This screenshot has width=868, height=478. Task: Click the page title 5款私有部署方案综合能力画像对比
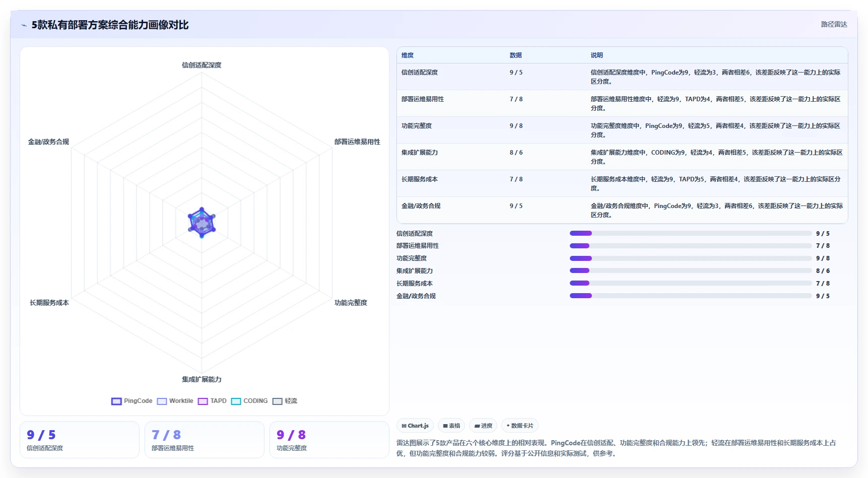coord(110,25)
